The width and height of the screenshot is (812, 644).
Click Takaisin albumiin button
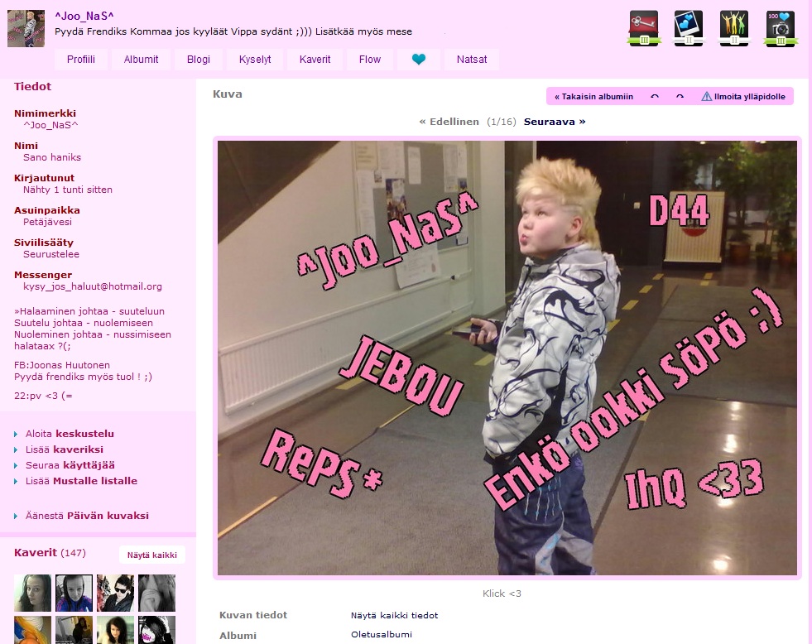[x=593, y=96]
